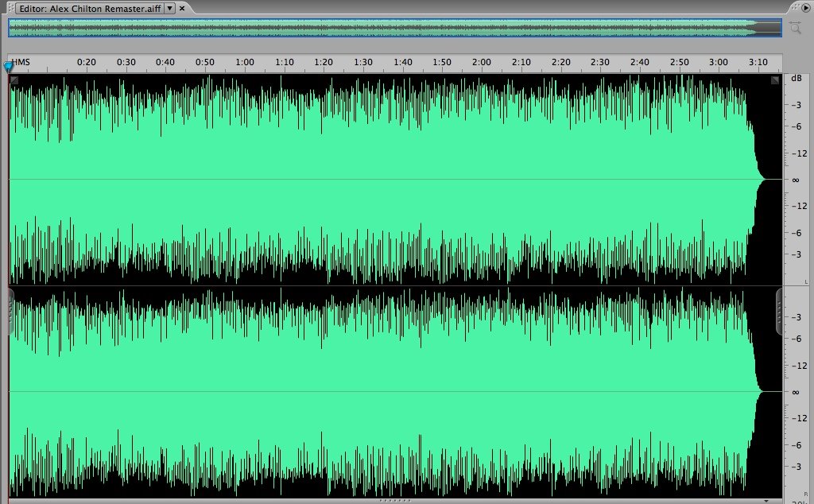Click the left channel infinity mark on dB scale
Screen dimensions: 814x504
pyautogui.click(x=795, y=180)
